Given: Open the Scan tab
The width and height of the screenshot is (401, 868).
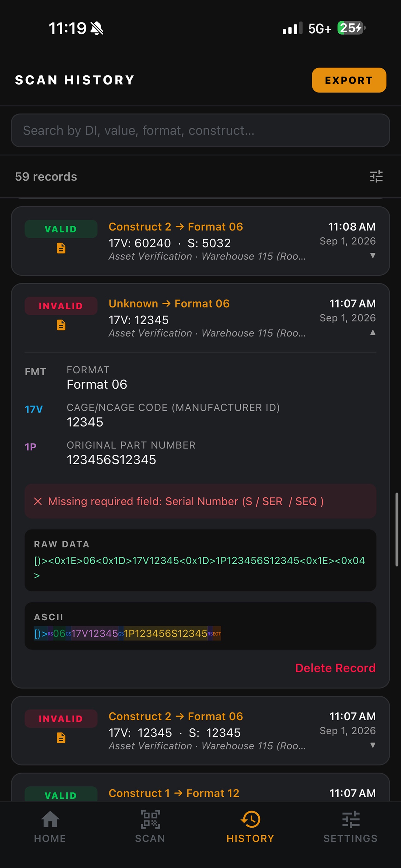Looking at the screenshot, I should click(x=150, y=826).
